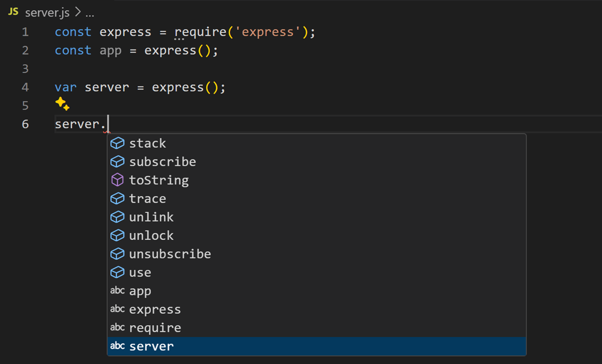Click the "abc" icon beside the highlighted "server" entry
602x364 pixels.
[x=117, y=346]
